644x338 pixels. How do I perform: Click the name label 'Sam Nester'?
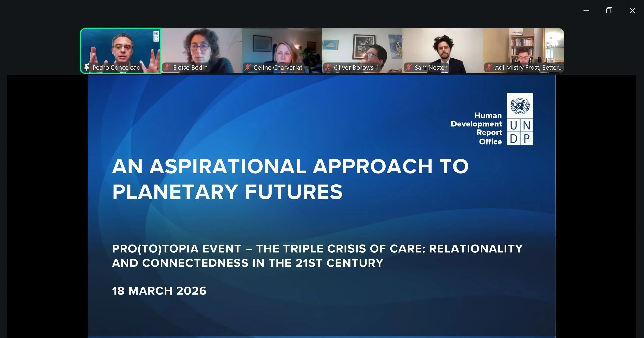pyautogui.click(x=431, y=67)
